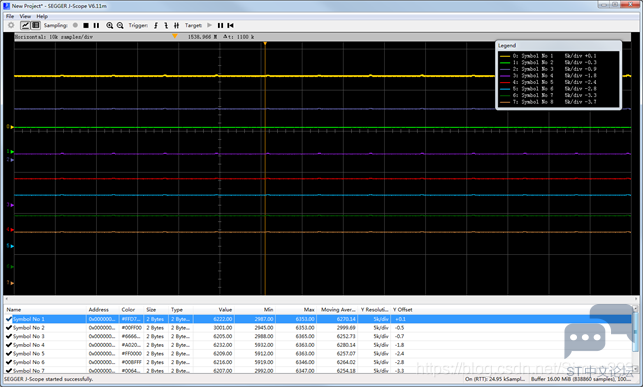This screenshot has height=387, width=643.
Task: Sort by the Value column header
Action: pos(214,310)
